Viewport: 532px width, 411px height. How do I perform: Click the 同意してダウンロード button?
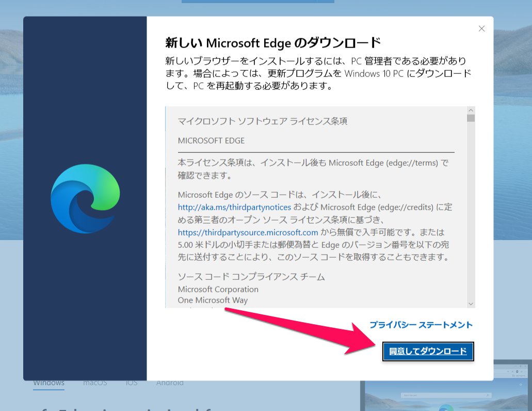point(428,351)
